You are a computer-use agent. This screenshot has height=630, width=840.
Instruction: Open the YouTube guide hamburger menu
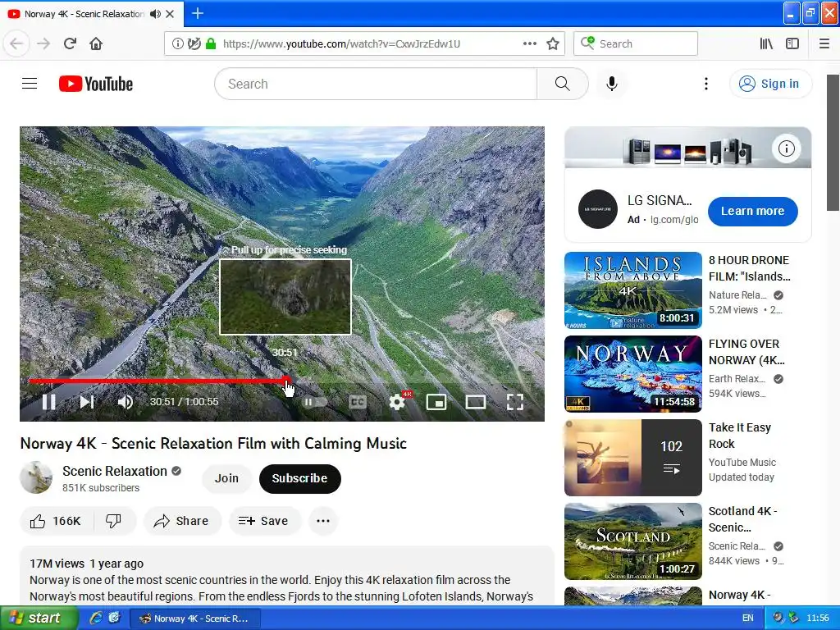30,84
